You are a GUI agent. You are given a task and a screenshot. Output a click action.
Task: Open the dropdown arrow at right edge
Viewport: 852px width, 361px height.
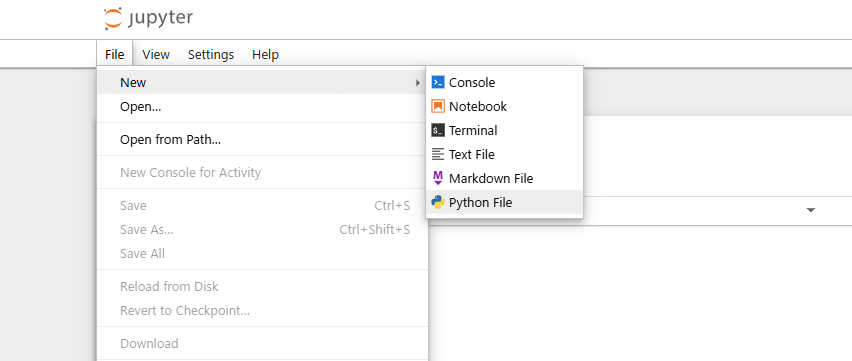[811, 210]
